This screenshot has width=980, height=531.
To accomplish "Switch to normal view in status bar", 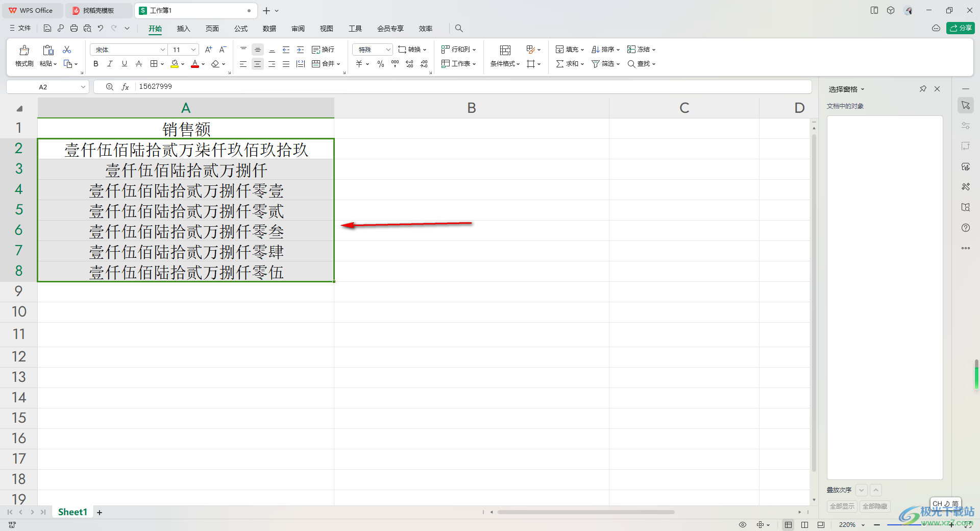I will [x=789, y=525].
